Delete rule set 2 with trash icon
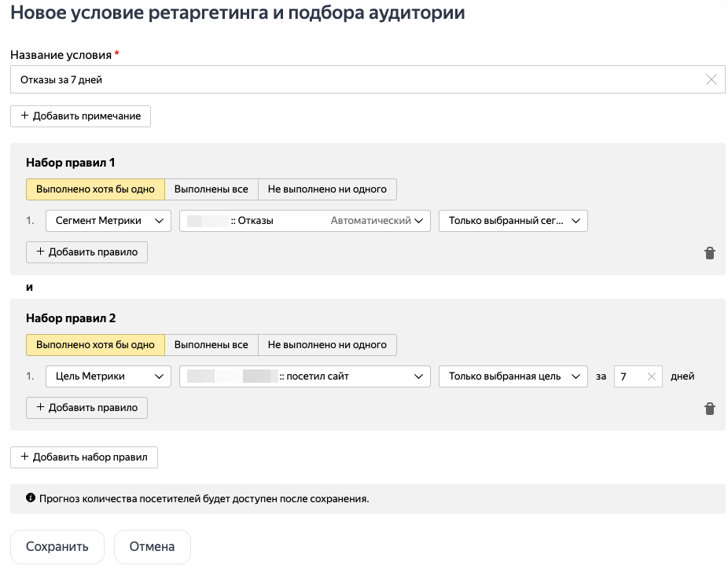The width and height of the screenshot is (728, 569). tap(709, 409)
